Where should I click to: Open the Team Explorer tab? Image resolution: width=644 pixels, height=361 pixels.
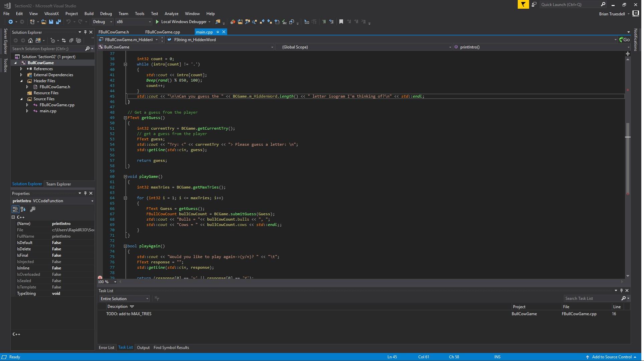pos(58,184)
